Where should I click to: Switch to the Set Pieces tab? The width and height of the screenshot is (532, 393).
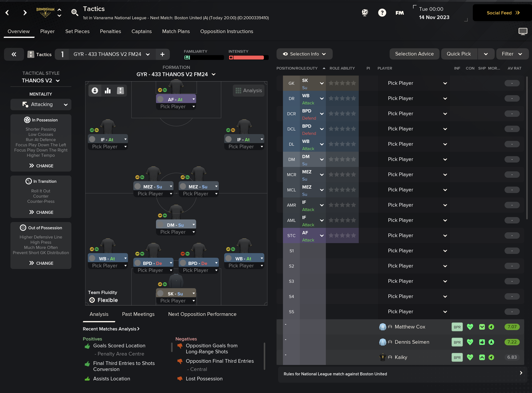[77, 31]
